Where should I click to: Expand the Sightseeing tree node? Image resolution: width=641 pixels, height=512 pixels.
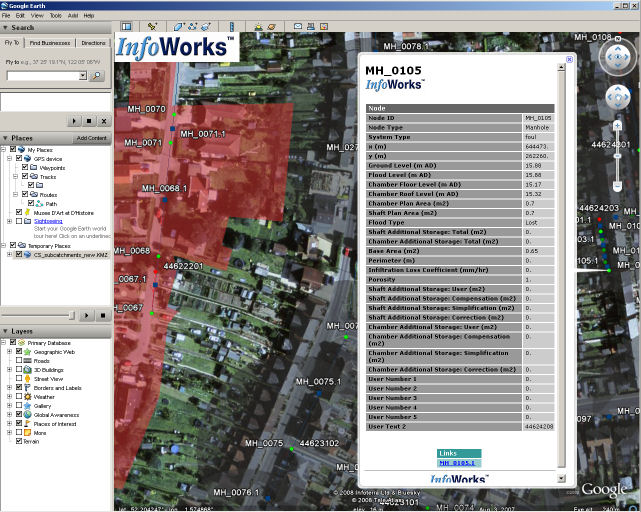[x=9, y=221]
